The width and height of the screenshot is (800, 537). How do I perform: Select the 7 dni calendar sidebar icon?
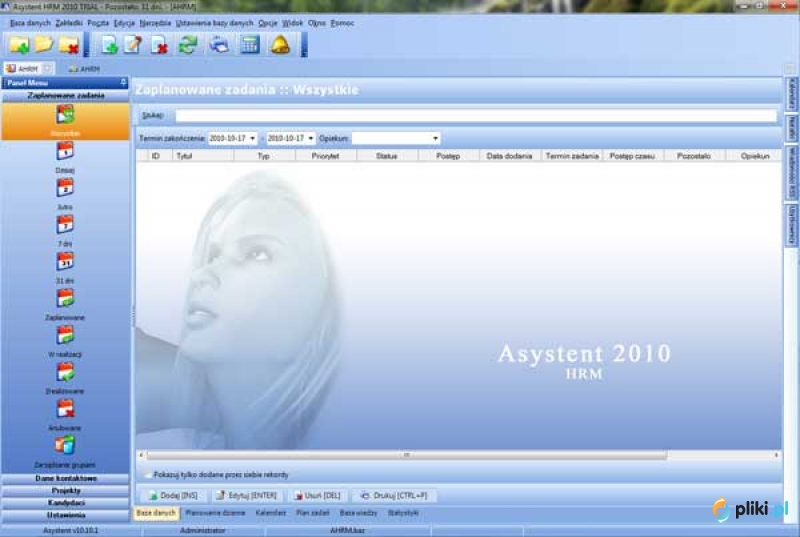pyautogui.click(x=65, y=225)
